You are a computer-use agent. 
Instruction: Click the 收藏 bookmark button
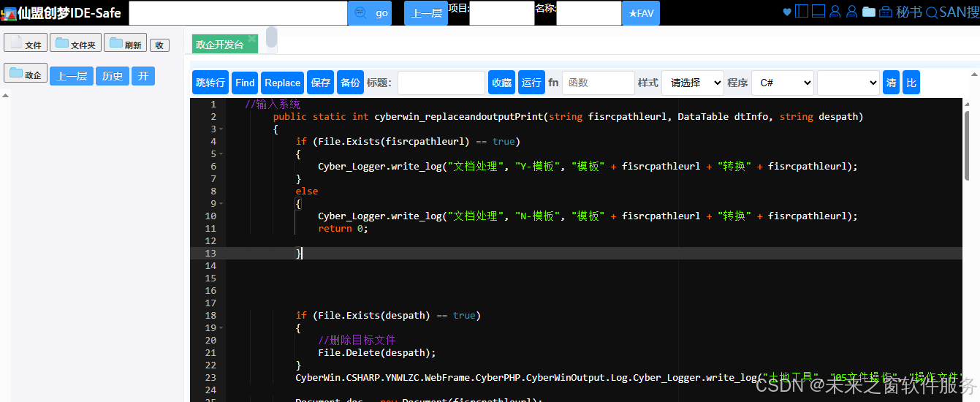tap(501, 83)
